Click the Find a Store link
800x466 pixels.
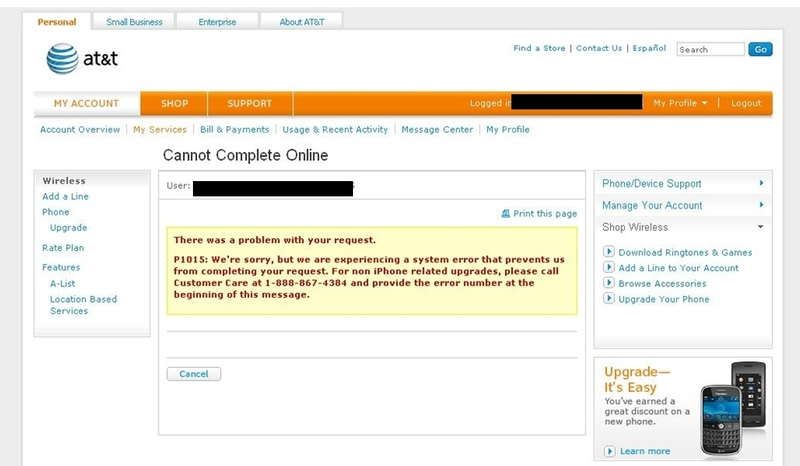(539, 48)
